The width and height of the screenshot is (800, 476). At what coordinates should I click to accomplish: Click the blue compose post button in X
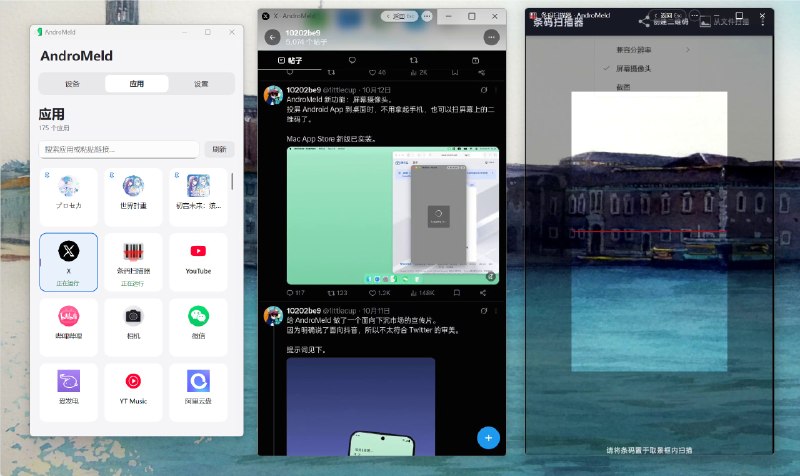pyautogui.click(x=488, y=438)
